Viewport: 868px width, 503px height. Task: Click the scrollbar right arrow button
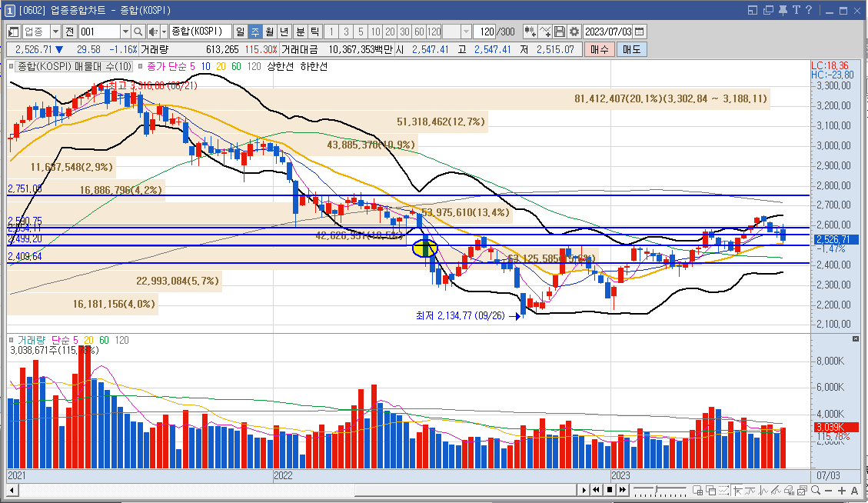[x=584, y=490]
